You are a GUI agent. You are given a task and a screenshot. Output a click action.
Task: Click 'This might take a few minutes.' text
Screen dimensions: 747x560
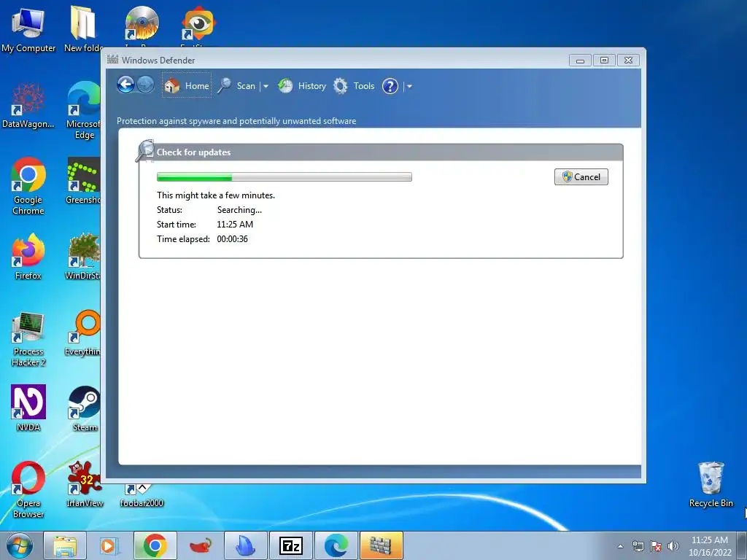pos(216,195)
